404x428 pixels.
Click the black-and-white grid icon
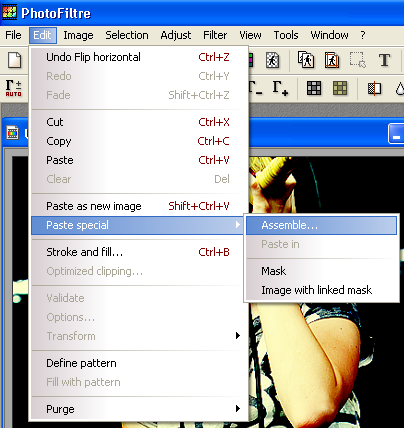[314, 88]
